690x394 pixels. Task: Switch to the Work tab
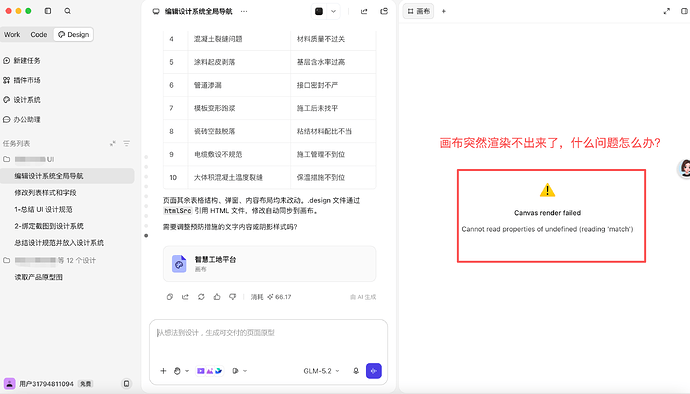tap(12, 34)
